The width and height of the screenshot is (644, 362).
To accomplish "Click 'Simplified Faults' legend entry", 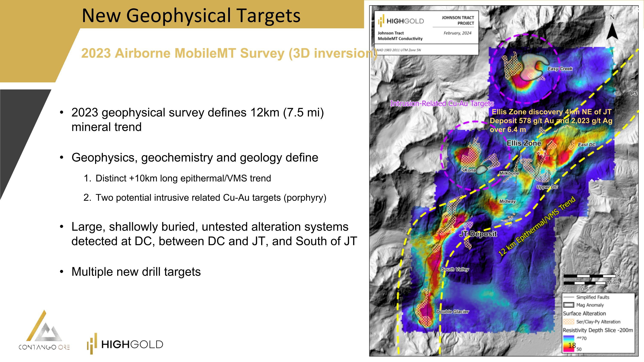I will tap(592, 297).
